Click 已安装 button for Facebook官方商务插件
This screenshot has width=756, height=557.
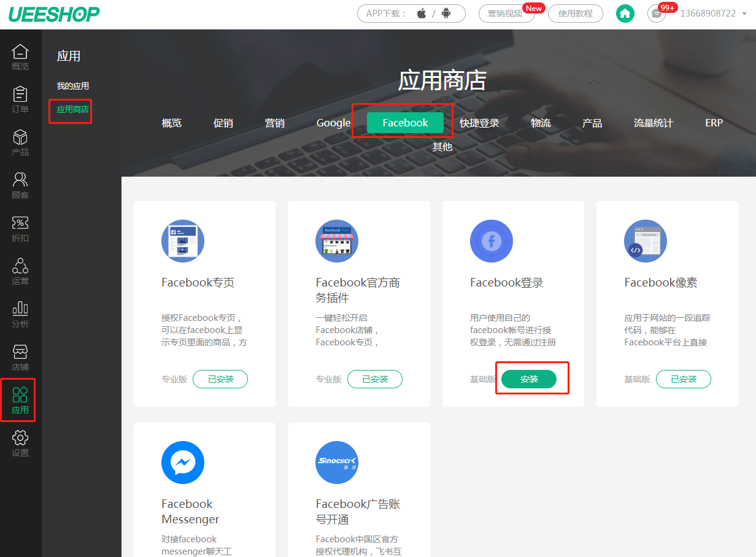375,379
